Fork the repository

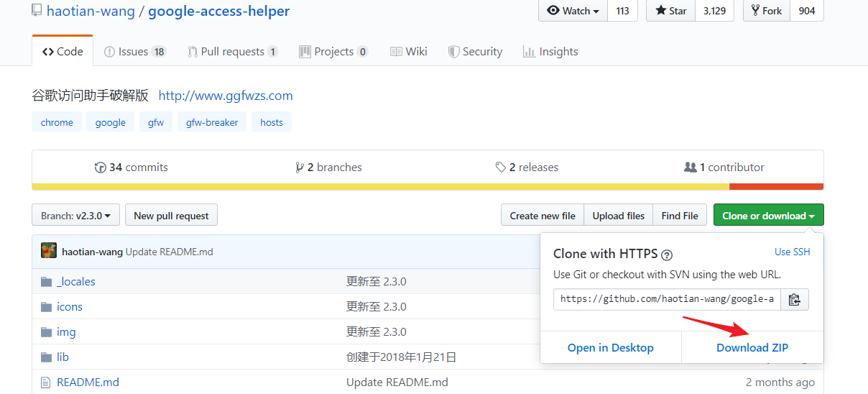point(767,11)
